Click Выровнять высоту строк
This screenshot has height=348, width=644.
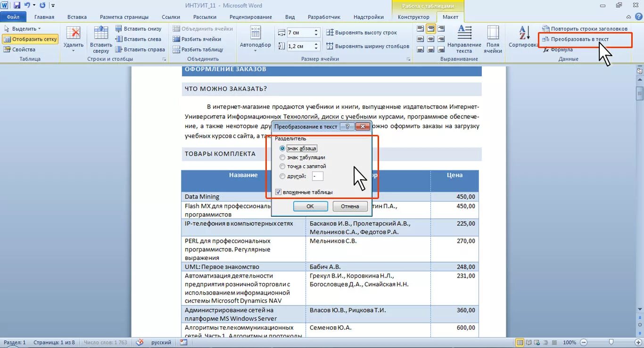point(362,33)
